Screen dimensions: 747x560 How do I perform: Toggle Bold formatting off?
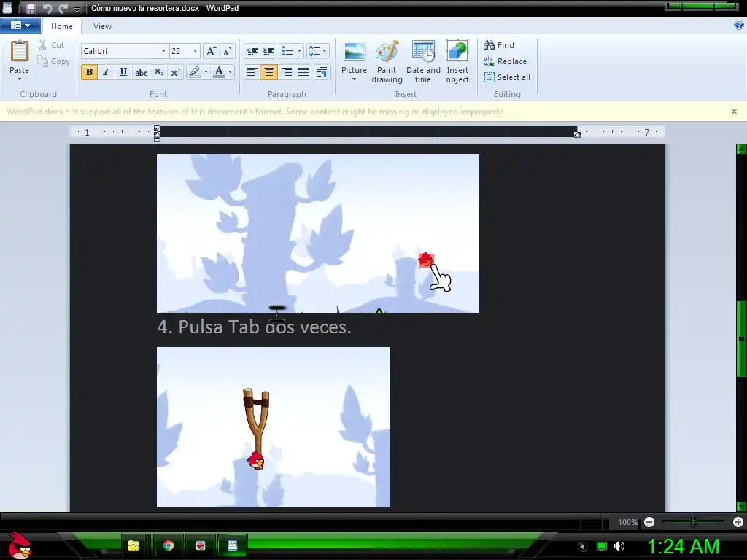point(89,72)
